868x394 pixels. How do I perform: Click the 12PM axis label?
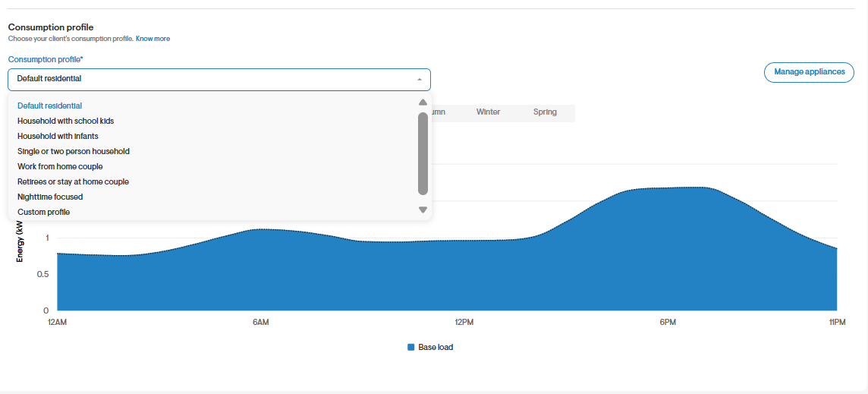pyautogui.click(x=464, y=323)
